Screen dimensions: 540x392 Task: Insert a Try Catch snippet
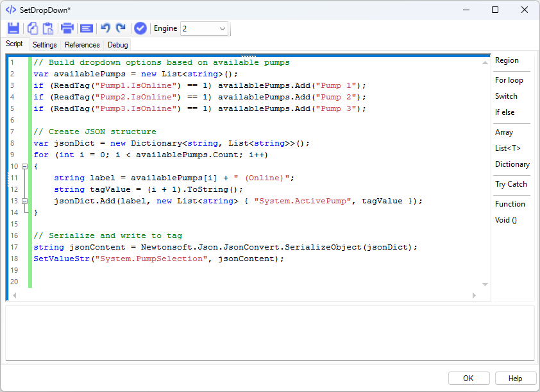coord(511,184)
